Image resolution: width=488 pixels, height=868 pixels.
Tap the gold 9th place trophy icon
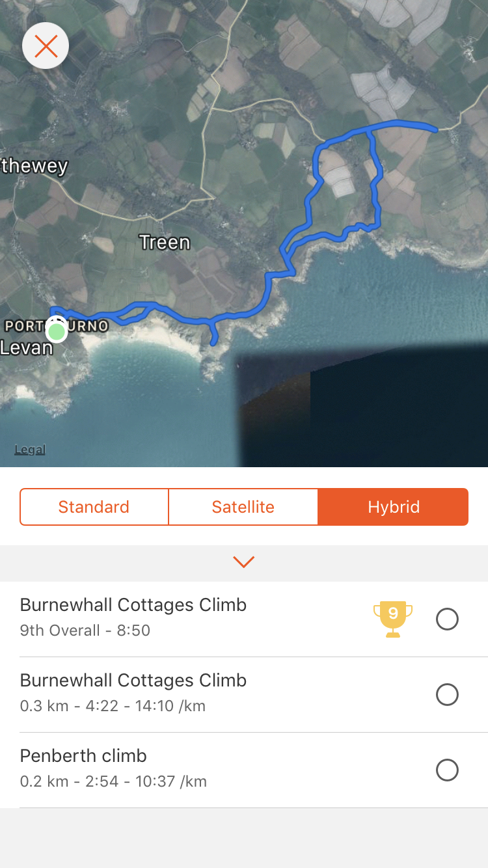tap(393, 619)
